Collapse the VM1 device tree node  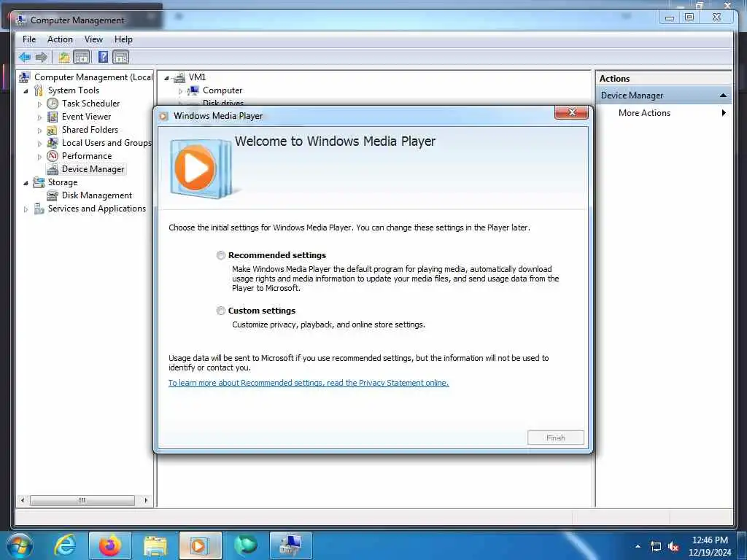pyautogui.click(x=166, y=78)
